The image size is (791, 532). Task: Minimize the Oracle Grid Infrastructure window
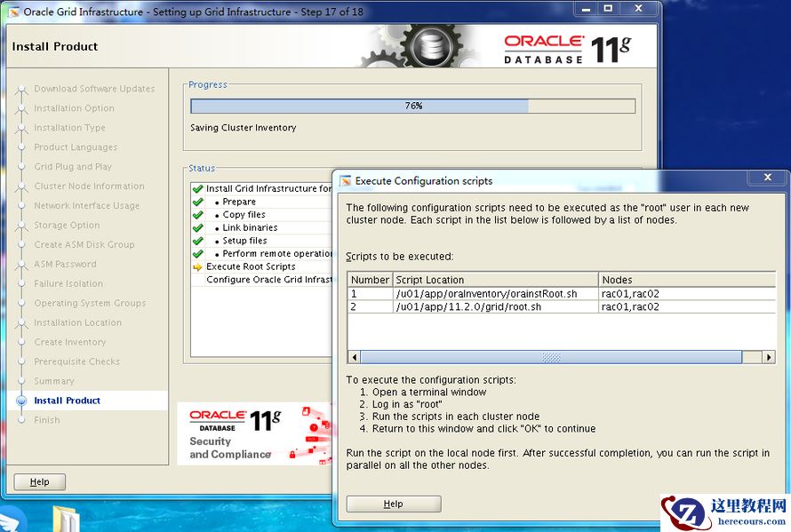coord(587,9)
